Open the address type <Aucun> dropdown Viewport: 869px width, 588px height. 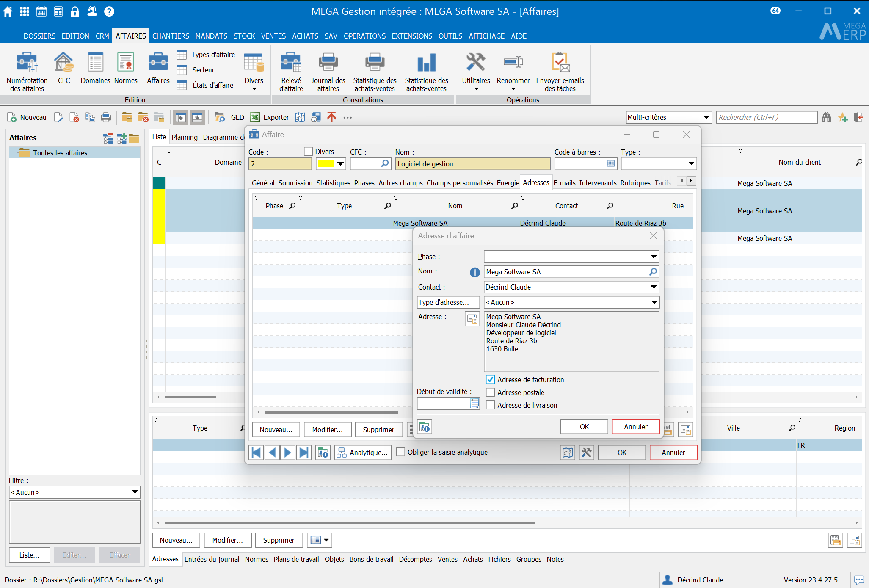pos(654,302)
